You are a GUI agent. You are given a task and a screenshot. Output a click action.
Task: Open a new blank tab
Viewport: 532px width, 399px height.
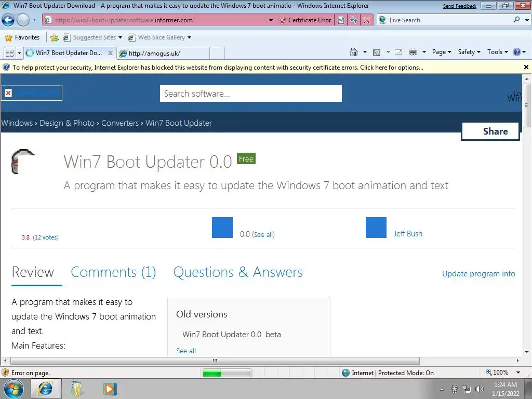pyautogui.click(x=217, y=54)
